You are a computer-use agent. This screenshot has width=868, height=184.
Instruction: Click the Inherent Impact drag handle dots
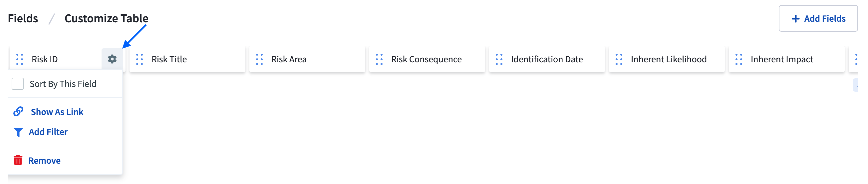[x=738, y=59]
